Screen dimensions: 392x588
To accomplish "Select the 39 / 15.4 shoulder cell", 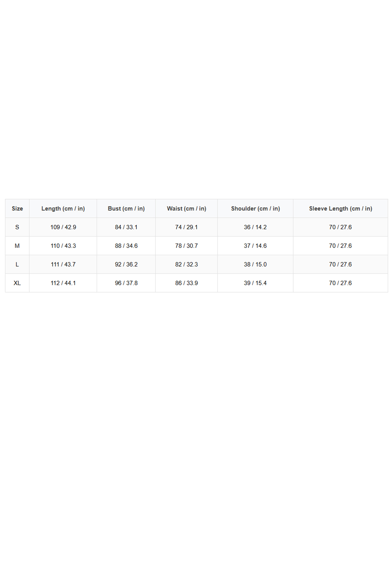I will point(255,283).
